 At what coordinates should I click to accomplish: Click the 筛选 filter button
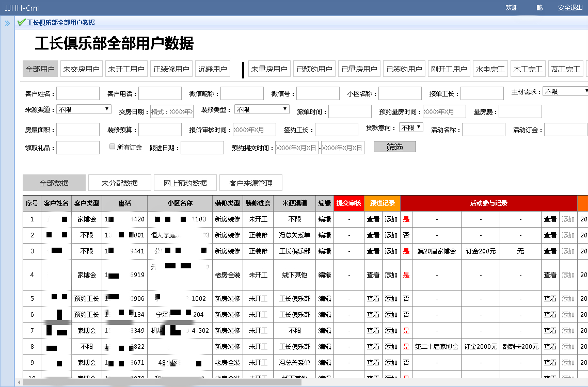pos(394,147)
